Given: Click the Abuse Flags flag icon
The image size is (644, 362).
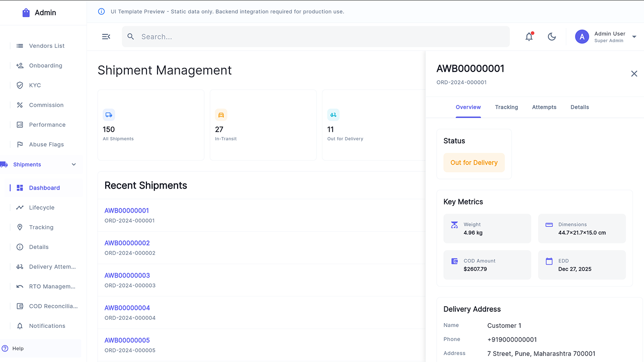Looking at the screenshot, I should (20, 144).
